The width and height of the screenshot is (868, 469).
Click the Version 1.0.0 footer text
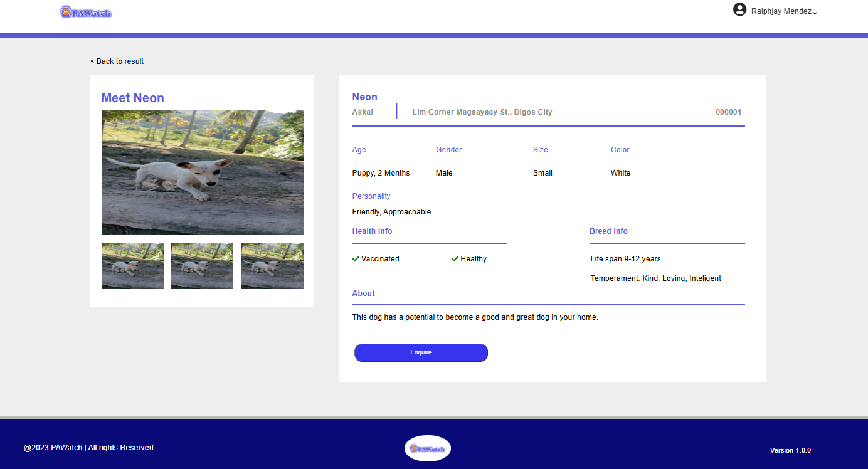(790, 450)
